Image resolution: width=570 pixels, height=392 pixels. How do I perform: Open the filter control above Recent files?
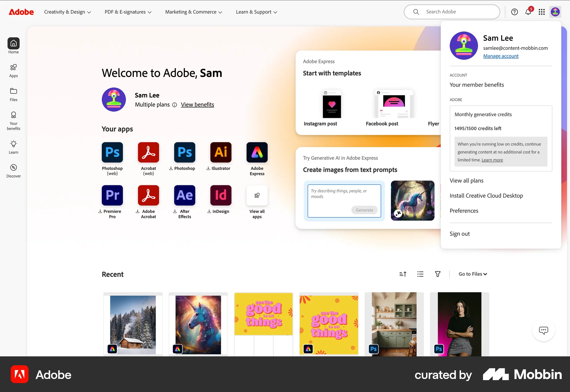click(x=438, y=274)
